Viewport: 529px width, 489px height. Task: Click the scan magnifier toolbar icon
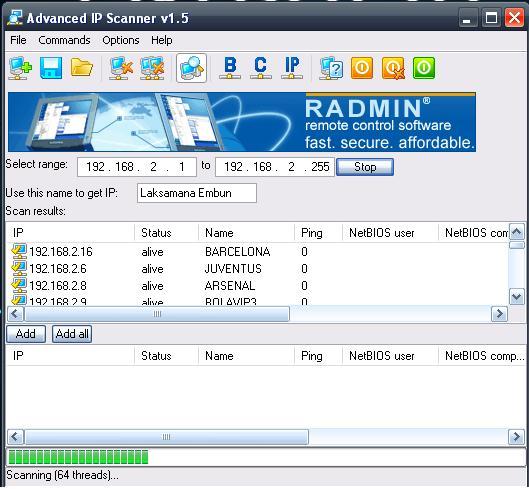[191, 68]
